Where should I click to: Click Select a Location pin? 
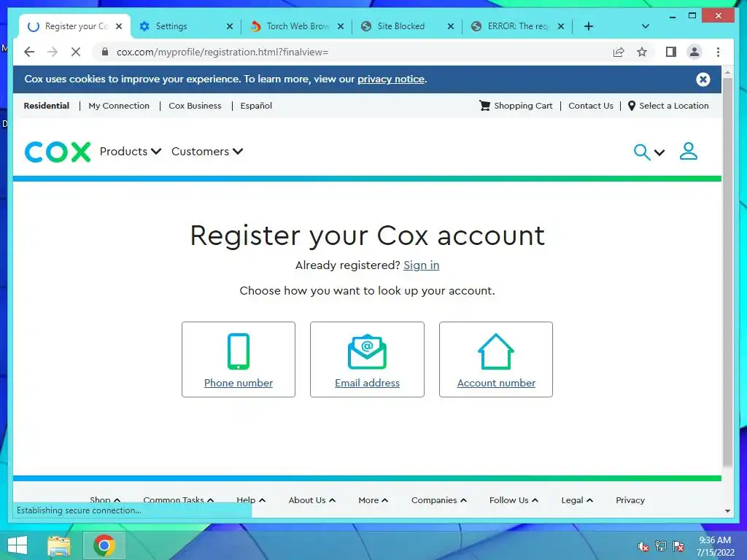(x=668, y=106)
